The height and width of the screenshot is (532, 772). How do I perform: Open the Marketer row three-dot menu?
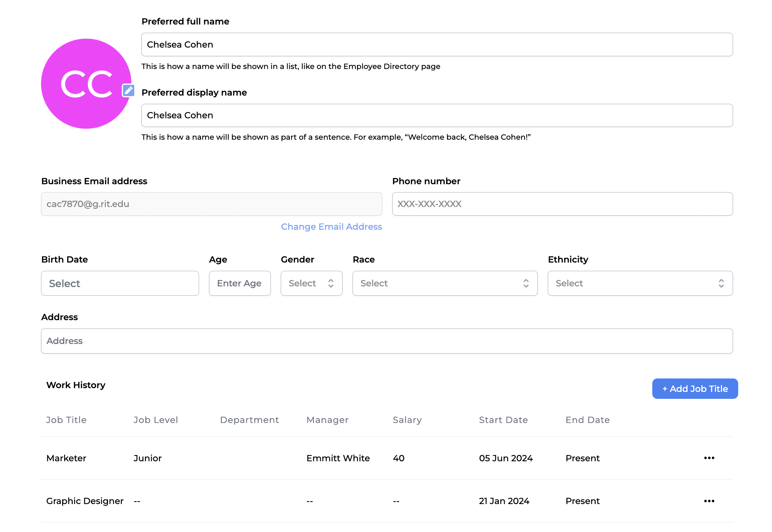click(x=709, y=458)
